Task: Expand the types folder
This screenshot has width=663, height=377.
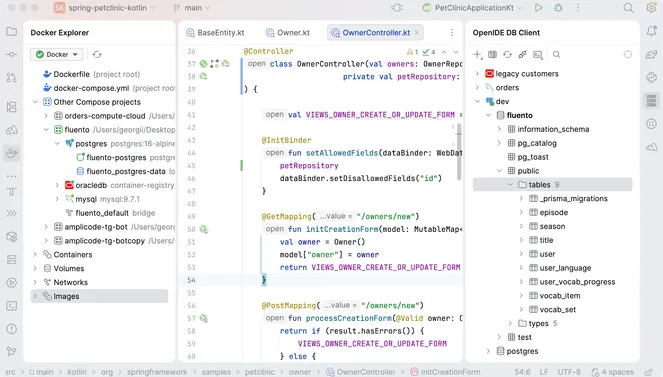Action: [510, 323]
